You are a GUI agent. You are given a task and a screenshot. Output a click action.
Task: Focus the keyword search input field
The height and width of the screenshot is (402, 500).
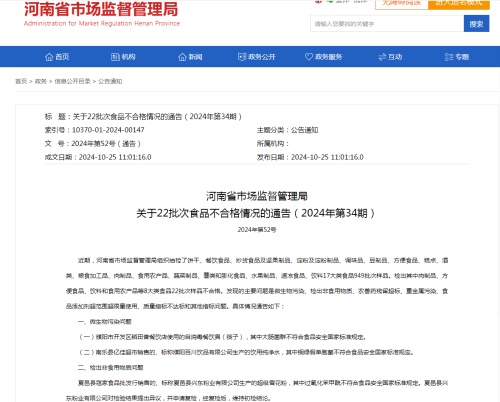point(387,24)
